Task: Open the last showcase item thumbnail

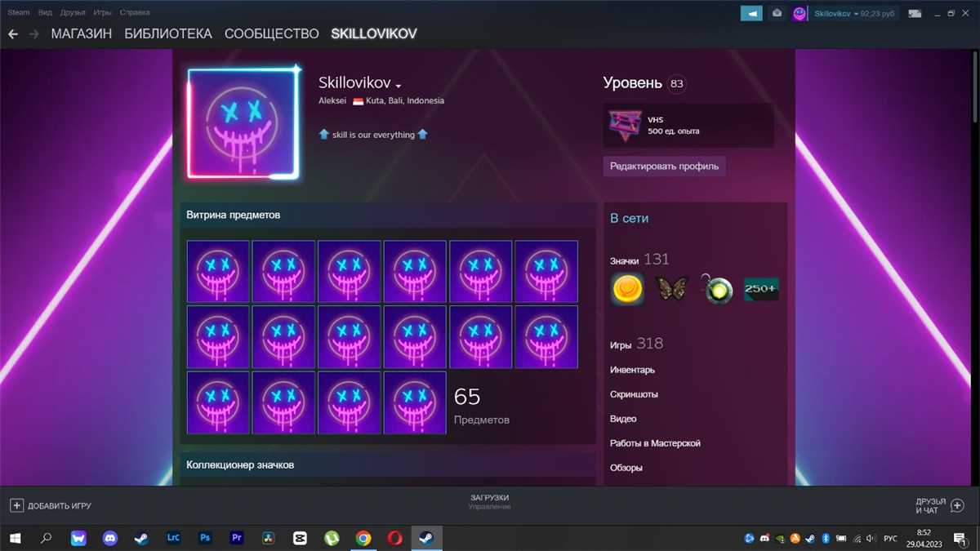Action: pos(415,403)
